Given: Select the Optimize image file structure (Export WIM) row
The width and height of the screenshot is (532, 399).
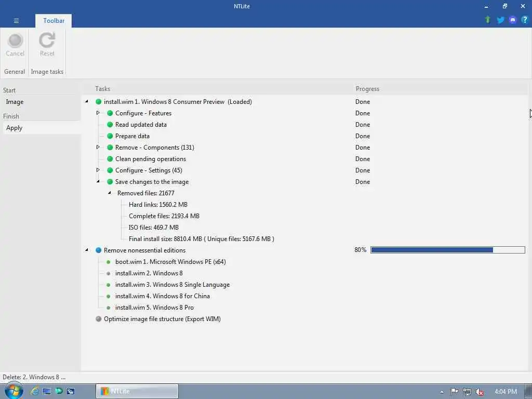Looking at the screenshot, I should pos(162,319).
